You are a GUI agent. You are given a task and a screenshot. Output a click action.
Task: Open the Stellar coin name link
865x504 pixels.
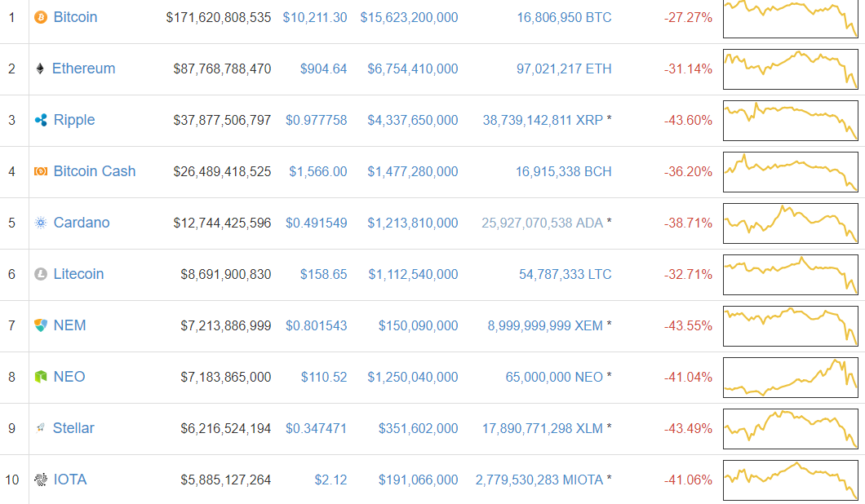pyautogui.click(x=73, y=428)
